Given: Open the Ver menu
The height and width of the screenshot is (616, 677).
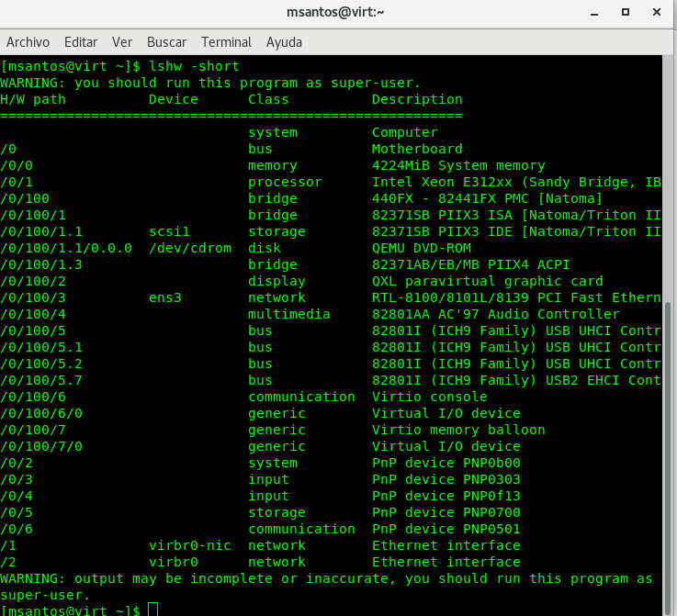Looking at the screenshot, I should tap(122, 42).
